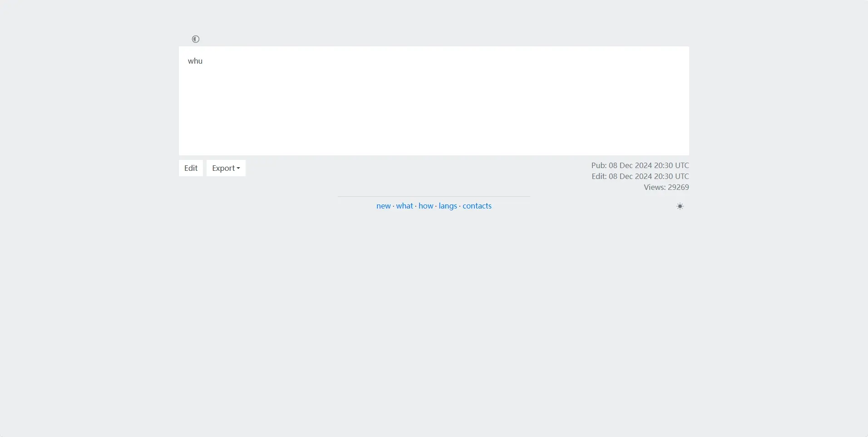868x437 pixels.
Task: Click the Pub date timestamp
Action: click(640, 165)
